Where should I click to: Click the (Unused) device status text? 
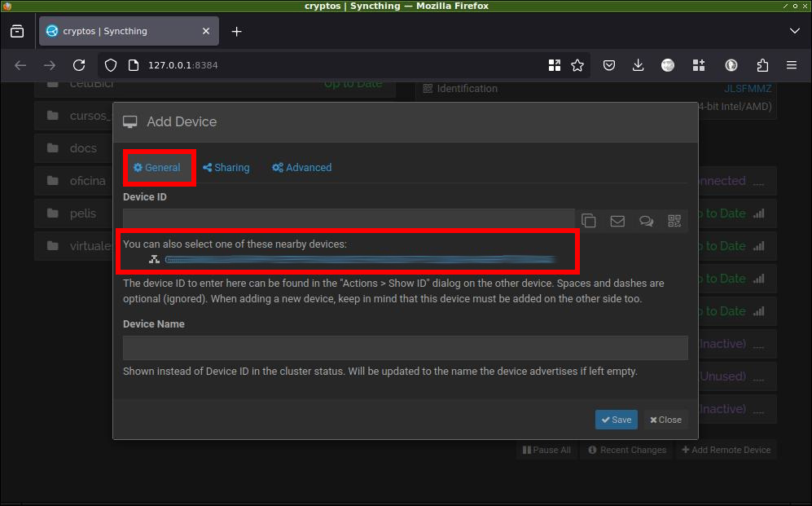pyautogui.click(x=723, y=376)
